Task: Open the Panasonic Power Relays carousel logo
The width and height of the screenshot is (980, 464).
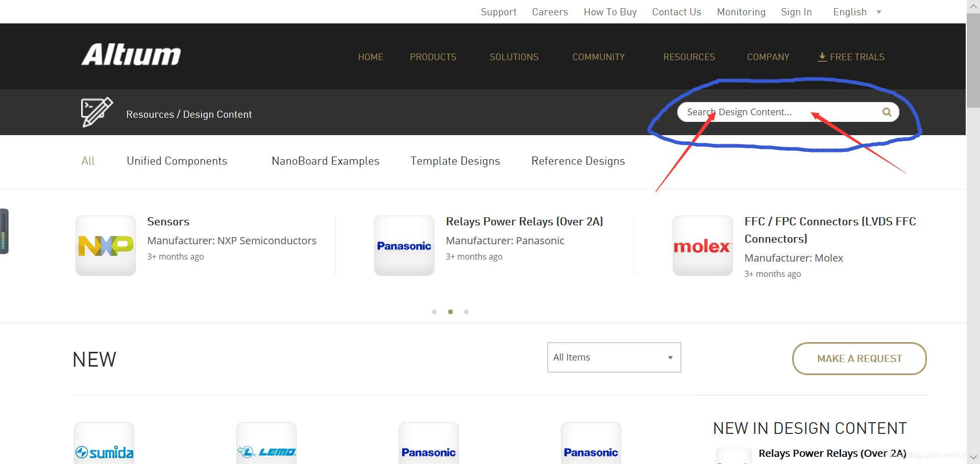Action: click(404, 246)
